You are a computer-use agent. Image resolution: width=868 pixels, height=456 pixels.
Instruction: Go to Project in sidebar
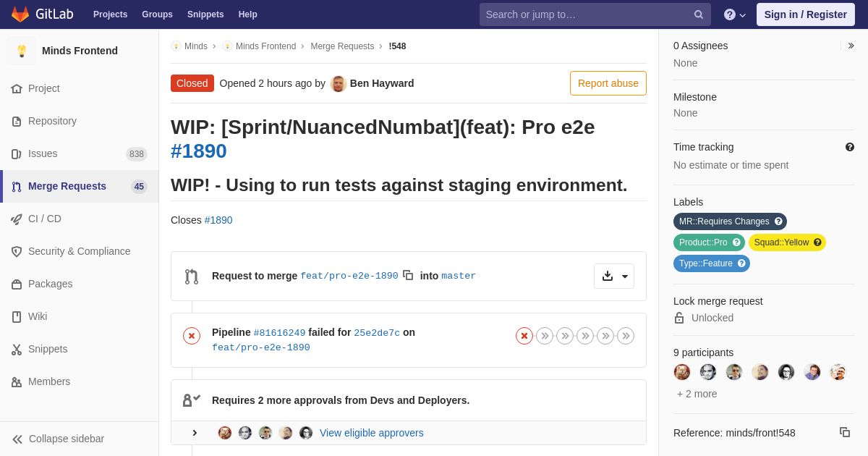tap(80, 88)
